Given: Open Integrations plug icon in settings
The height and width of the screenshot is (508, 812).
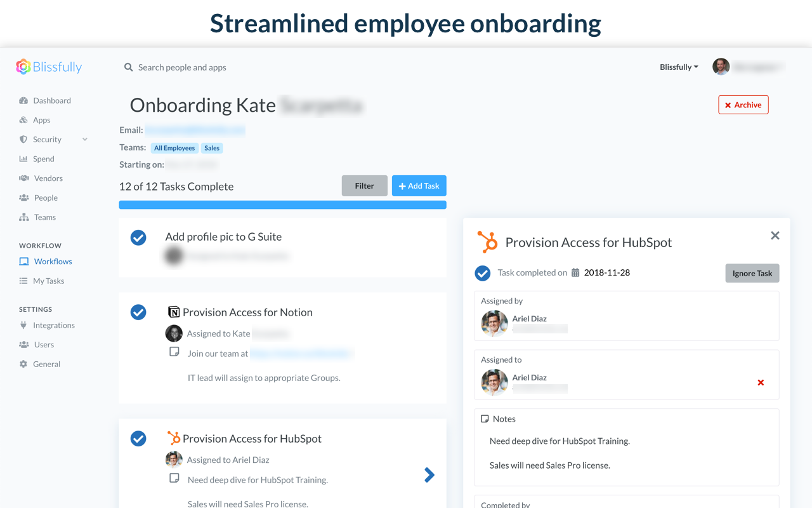Looking at the screenshot, I should 23,325.
